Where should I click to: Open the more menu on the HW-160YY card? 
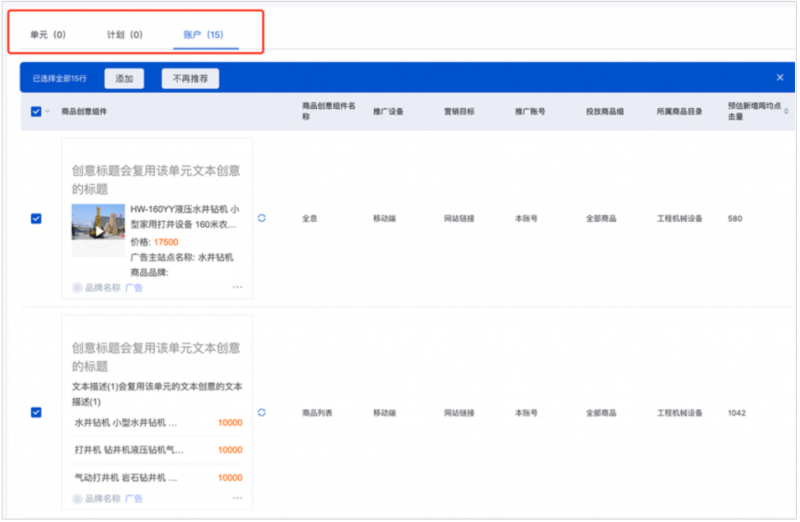click(x=237, y=287)
